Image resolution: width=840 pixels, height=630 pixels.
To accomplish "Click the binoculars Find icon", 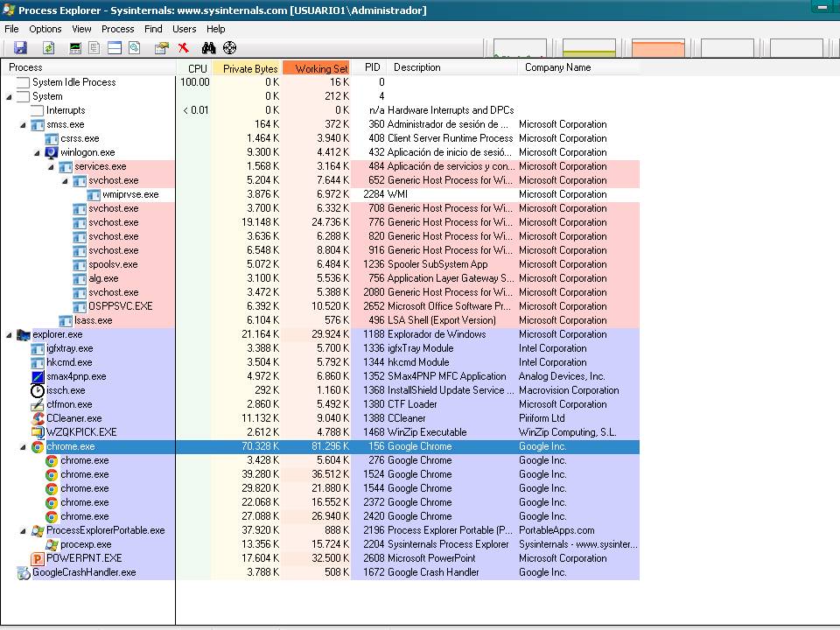I will [208, 47].
